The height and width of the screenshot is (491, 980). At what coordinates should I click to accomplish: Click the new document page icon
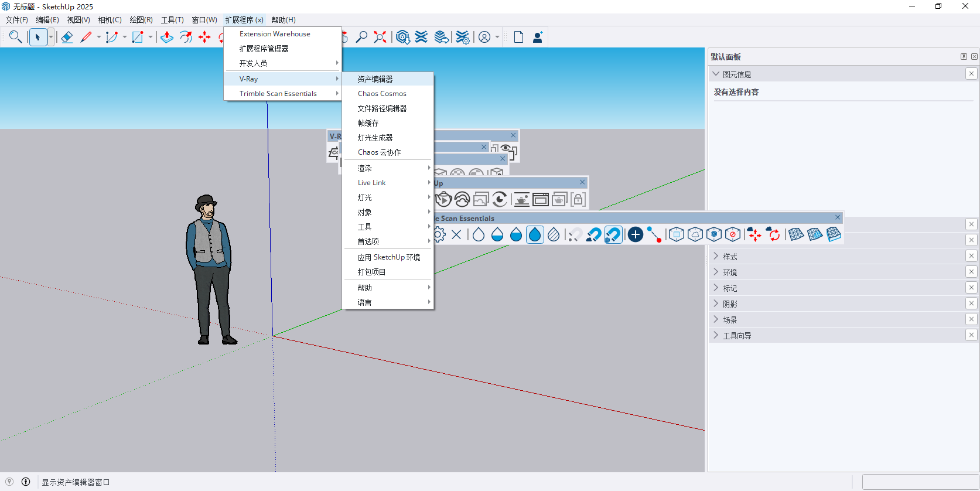pyautogui.click(x=518, y=37)
